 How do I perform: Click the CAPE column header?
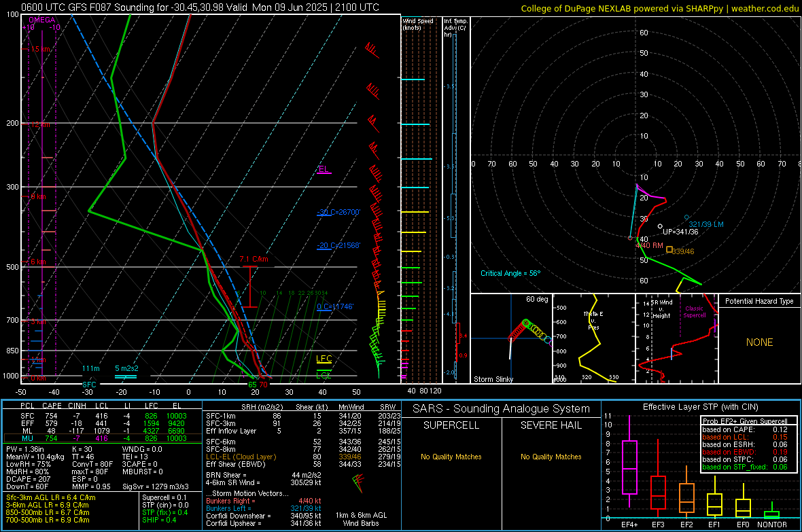point(52,406)
